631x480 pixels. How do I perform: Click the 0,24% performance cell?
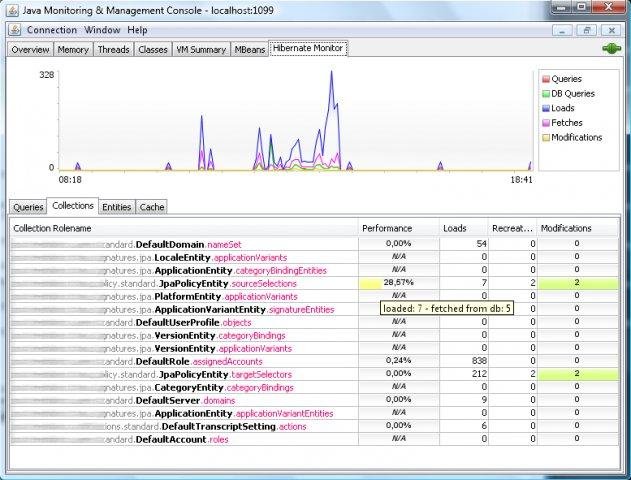pos(399,361)
